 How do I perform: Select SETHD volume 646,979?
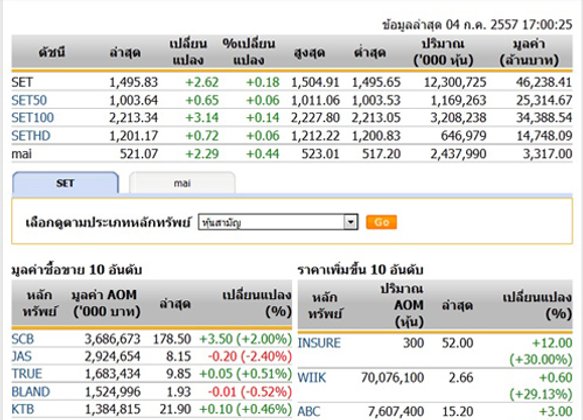(464, 136)
